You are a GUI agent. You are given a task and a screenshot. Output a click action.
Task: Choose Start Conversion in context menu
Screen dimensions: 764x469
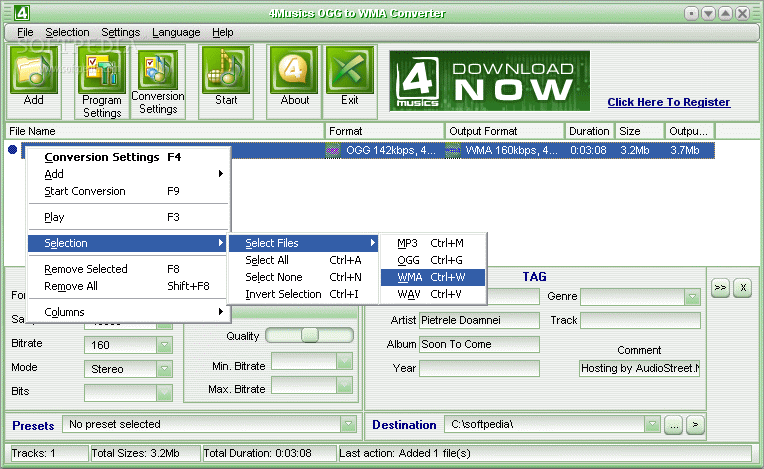tap(128, 191)
